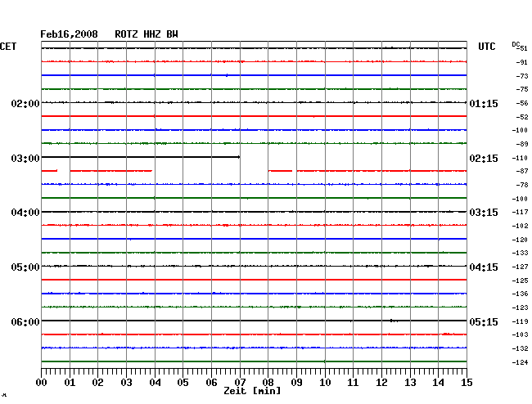Click DC offset value -110
532x404 pixels.
click(520, 158)
